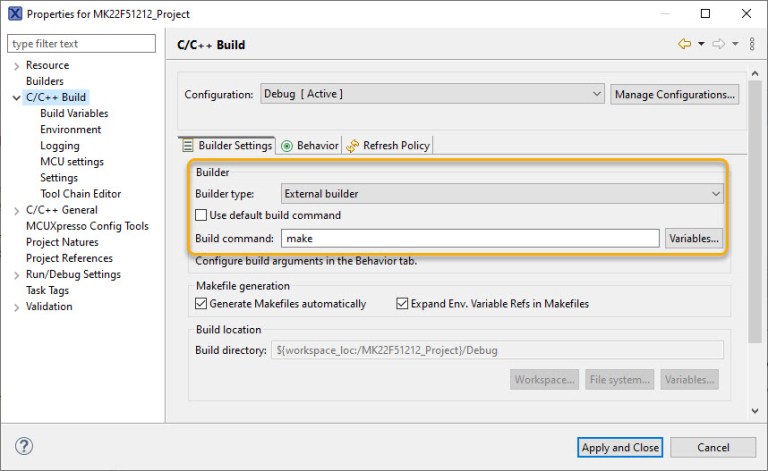Uncheck Generate Makefiles automatically
This screenshot has width=768, height=471.
point(201,304)
